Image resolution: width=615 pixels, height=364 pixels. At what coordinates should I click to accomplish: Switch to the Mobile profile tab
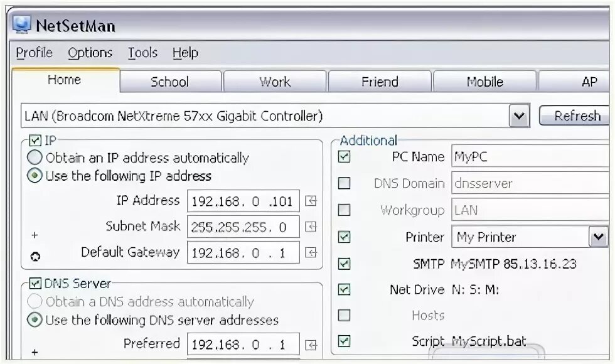click(x=484, y=82)
